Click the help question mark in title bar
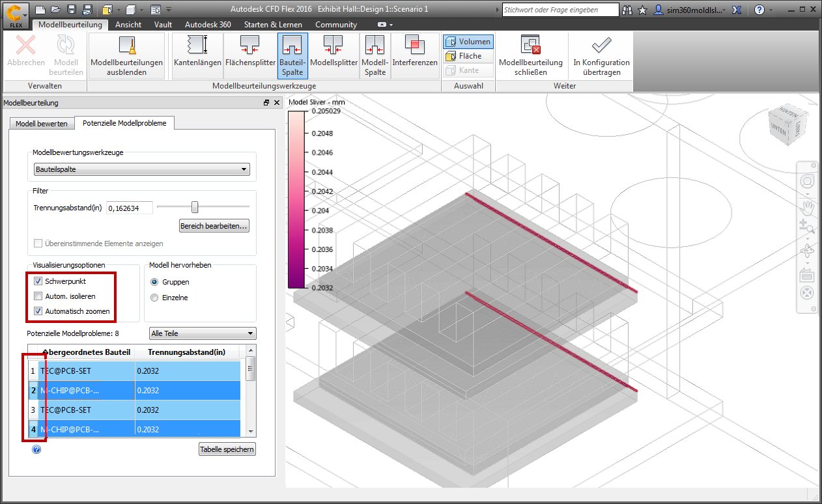 (759, 10)
